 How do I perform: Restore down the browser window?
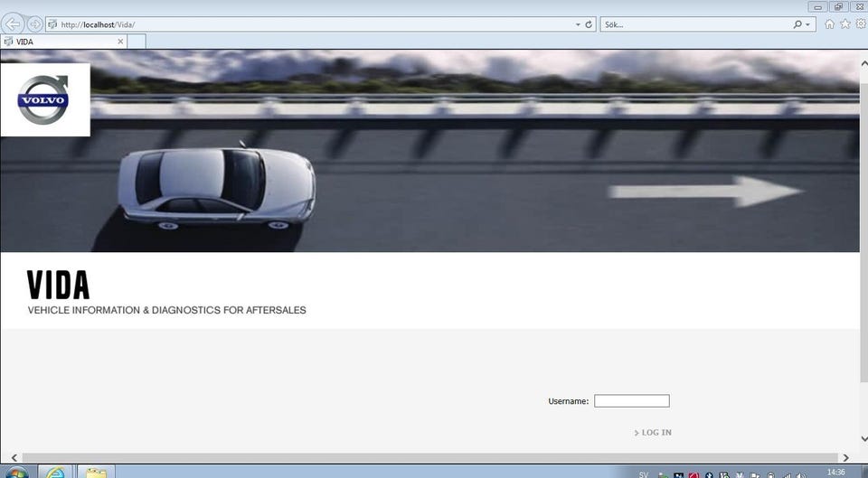[x=838, y=6]
